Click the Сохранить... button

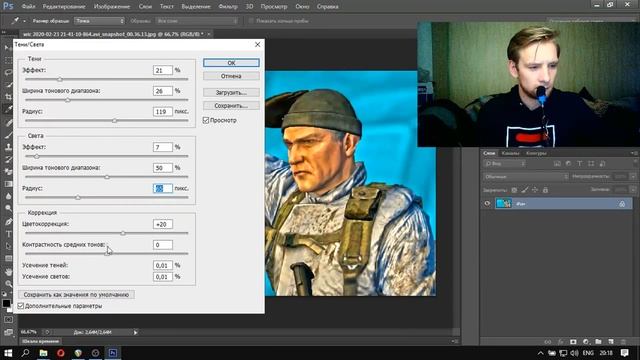[231, 106]
